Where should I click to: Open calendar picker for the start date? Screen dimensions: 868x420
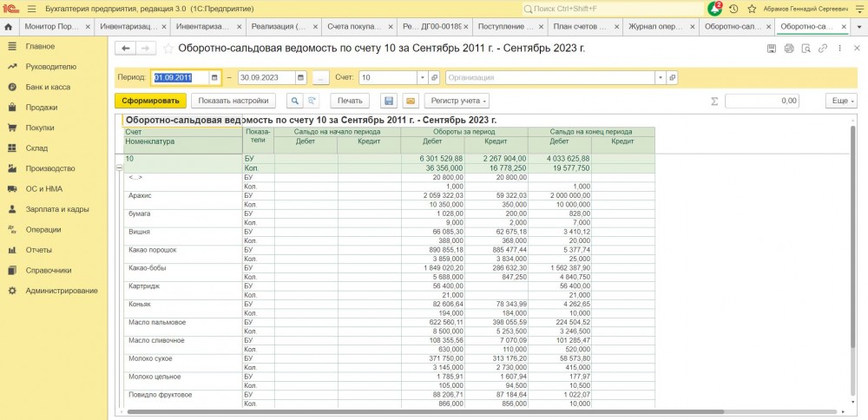tap(215, 77)
